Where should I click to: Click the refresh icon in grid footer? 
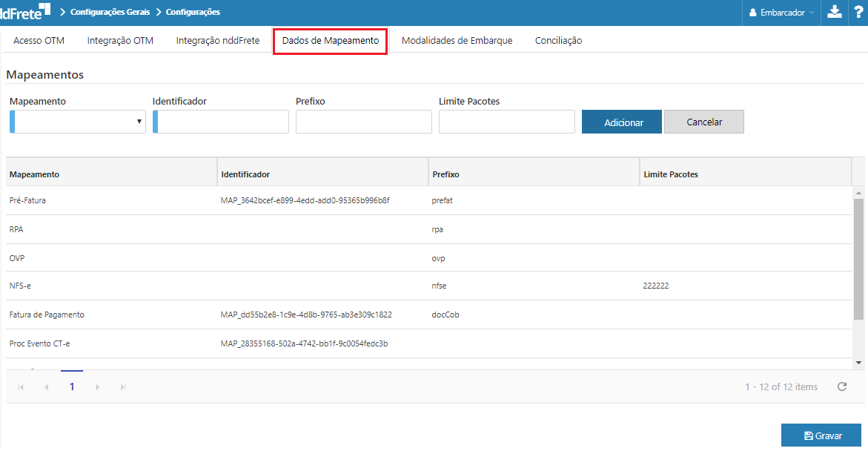tap(842, 386)
